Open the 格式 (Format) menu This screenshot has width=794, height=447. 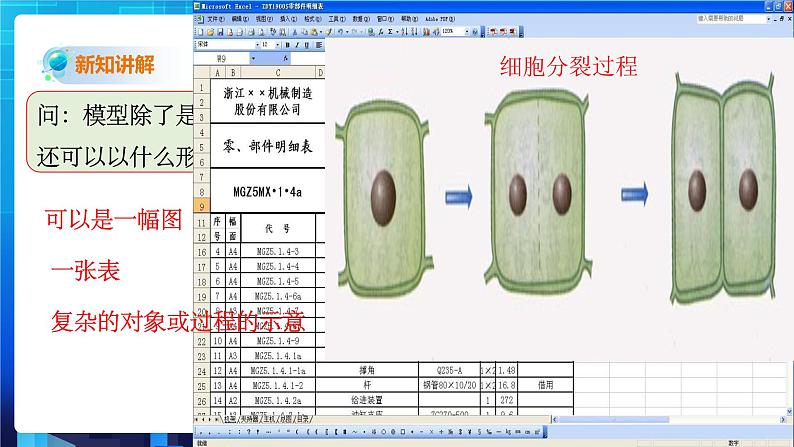tap(313, 19)
